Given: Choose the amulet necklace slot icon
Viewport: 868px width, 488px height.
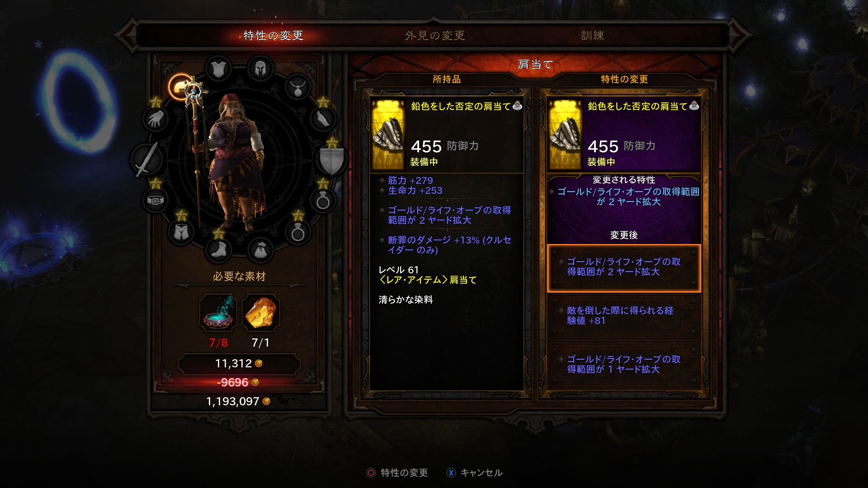Looking at the screenshot, I should [x=297, y=86].
